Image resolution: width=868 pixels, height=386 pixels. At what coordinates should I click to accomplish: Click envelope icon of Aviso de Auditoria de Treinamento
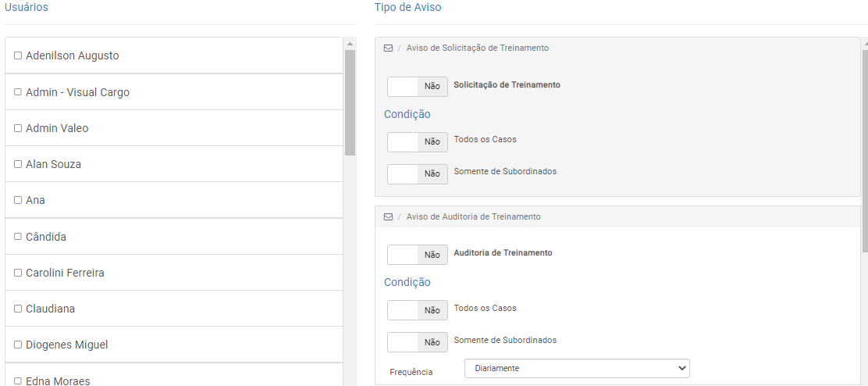point(388,217)
